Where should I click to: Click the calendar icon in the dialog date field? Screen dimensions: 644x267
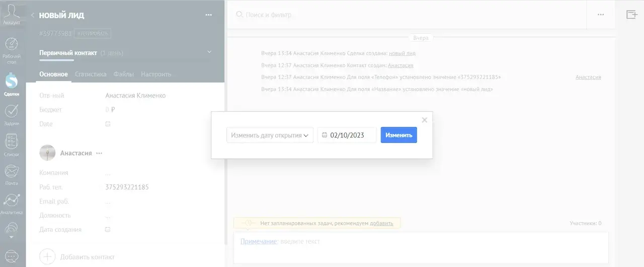(x=325, y=135)
